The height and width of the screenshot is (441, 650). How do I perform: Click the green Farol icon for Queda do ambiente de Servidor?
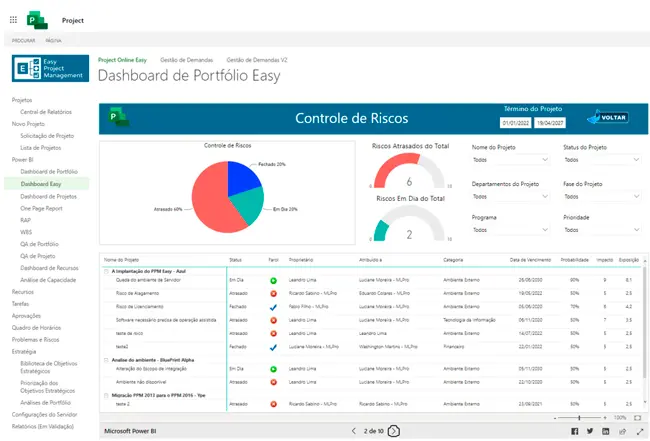[x=273, y=281]
